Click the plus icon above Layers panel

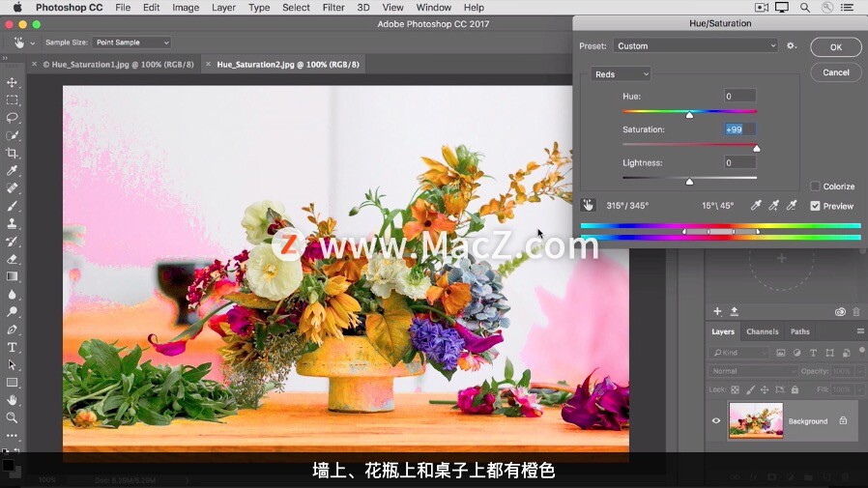717,311
